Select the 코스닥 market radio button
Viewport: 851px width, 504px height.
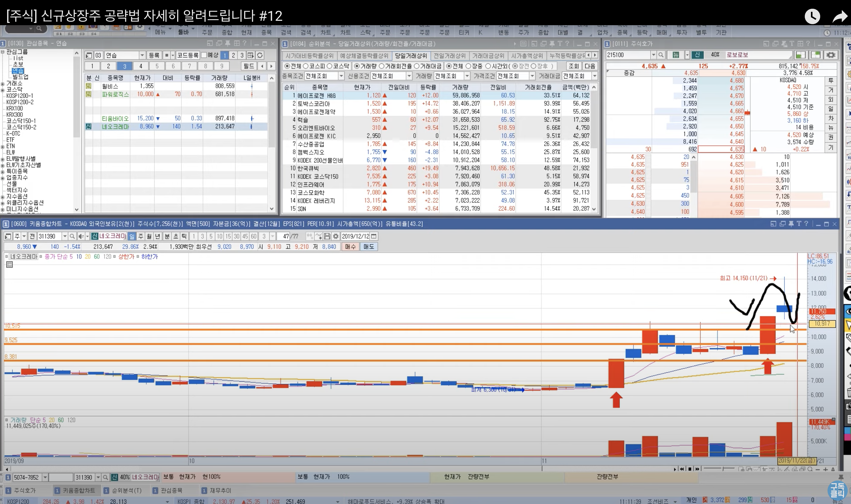pos(329,66)
